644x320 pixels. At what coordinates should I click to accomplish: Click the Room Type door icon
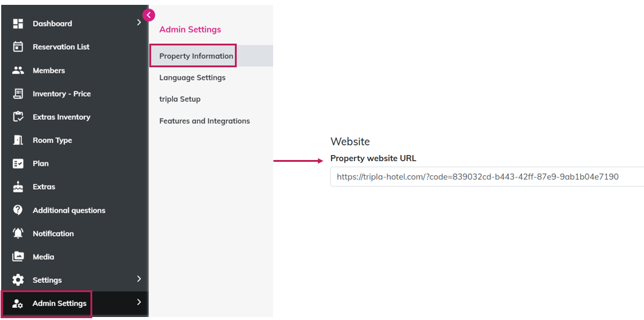point(18,140)
